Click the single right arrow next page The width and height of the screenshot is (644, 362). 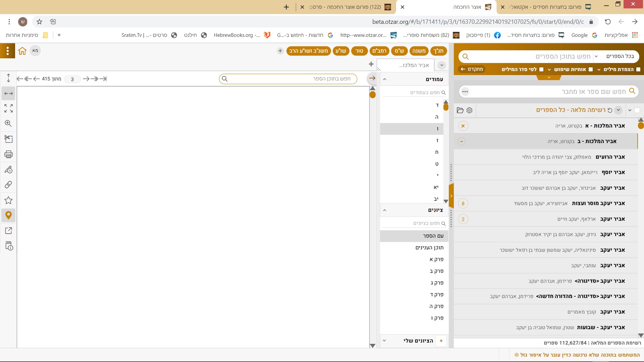86,79
